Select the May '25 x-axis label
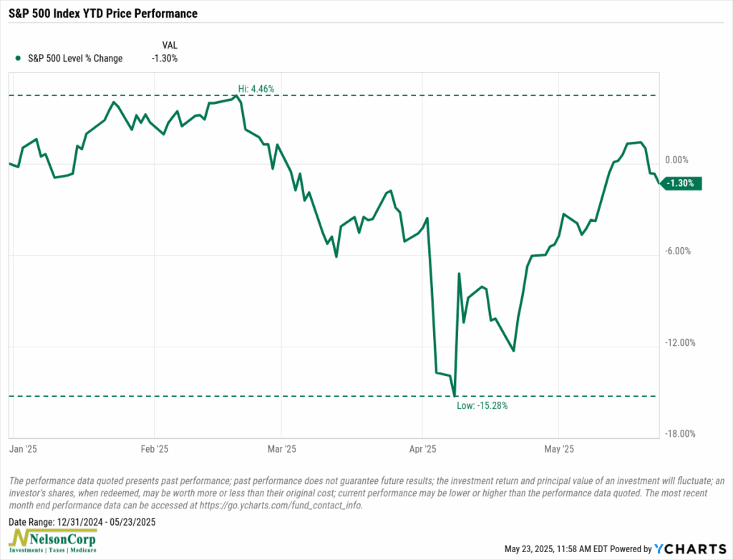Screen dimensions: 733x560 (559, 450)
